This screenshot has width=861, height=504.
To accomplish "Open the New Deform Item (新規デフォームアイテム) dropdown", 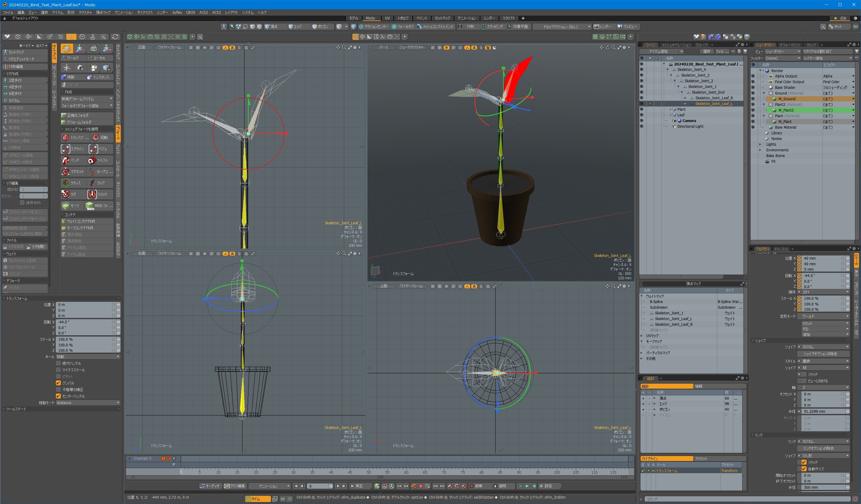I will tap(87, 99).
